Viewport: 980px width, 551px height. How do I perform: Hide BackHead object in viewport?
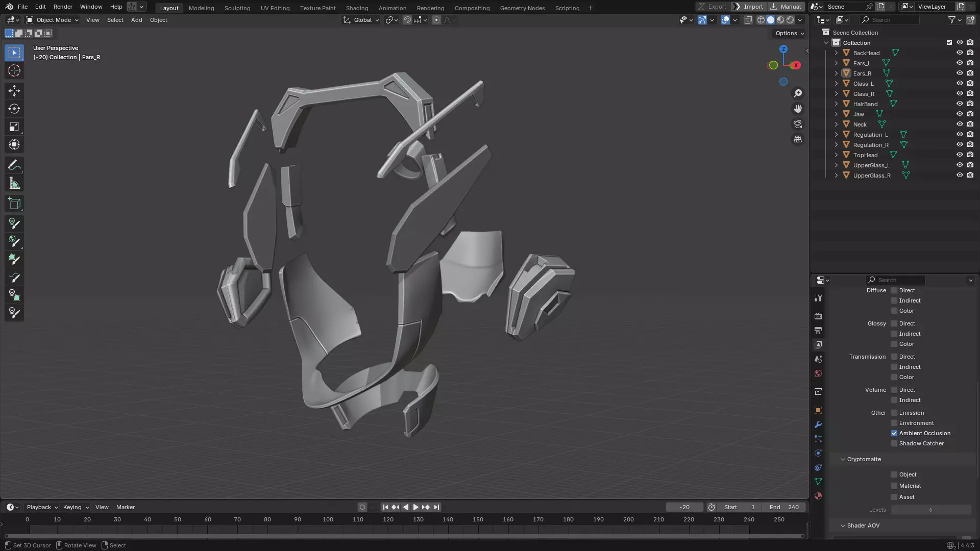[960, 53]
